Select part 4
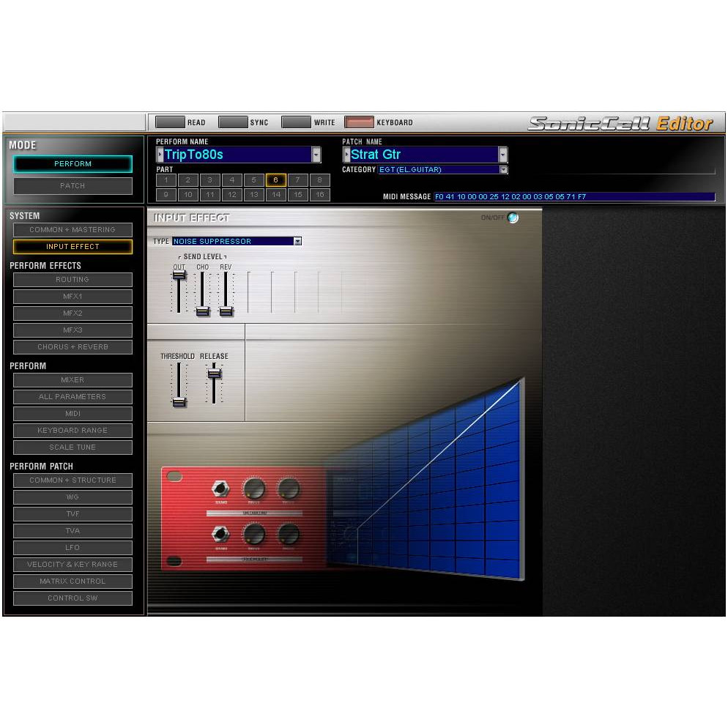Viewport: 728px width, 728px height. [232, 180]
